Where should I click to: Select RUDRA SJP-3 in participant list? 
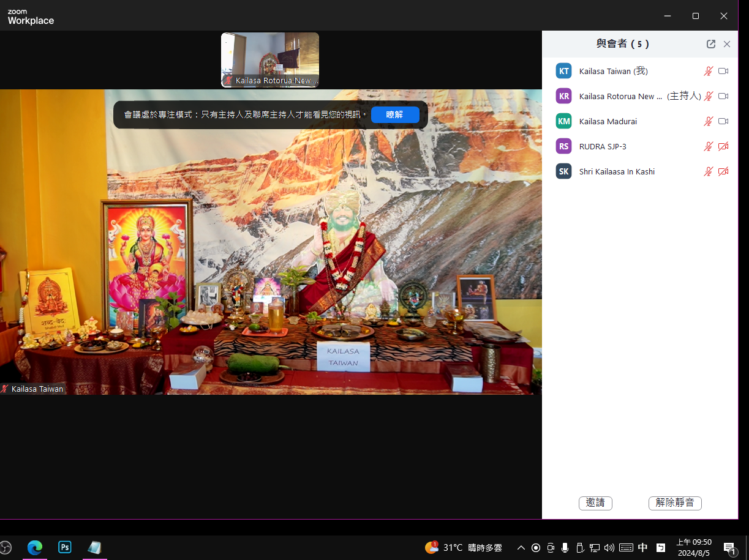pos(603,146)
